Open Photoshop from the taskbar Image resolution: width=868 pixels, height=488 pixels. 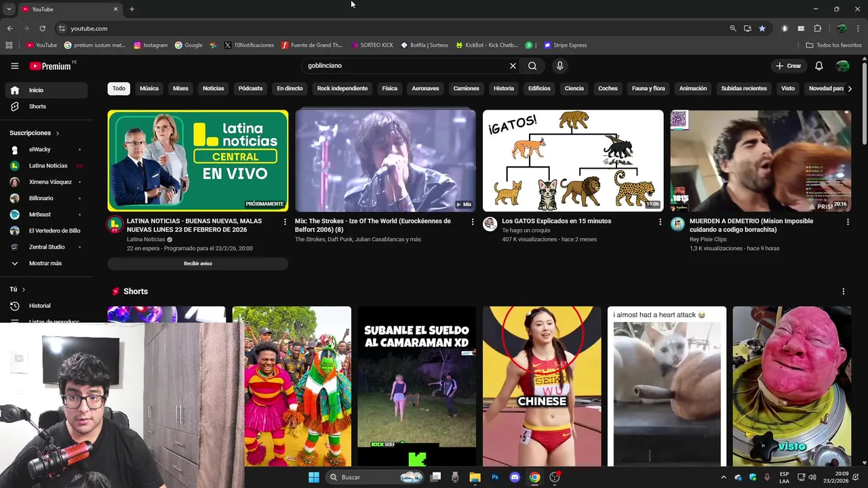(495, 477)
